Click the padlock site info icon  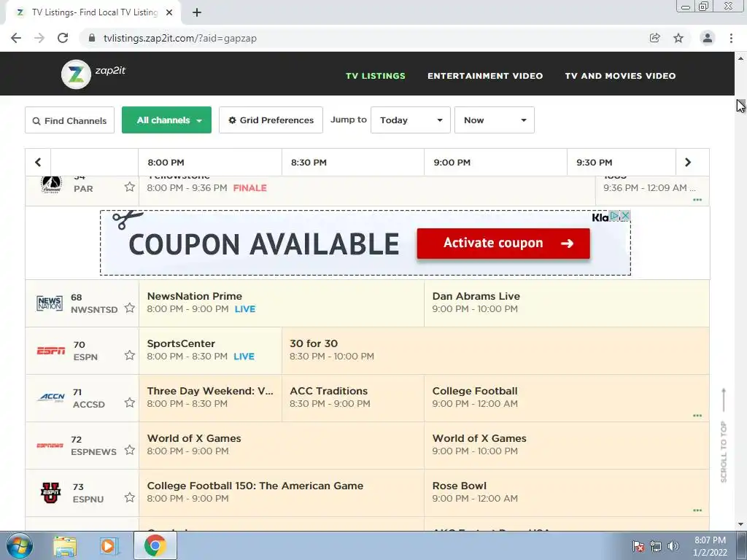click(x=92, y=38)
